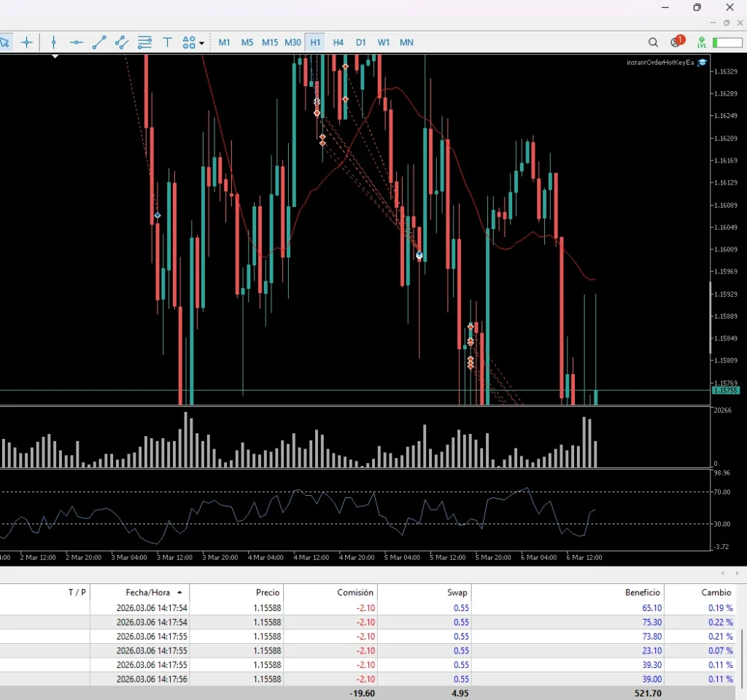Open account profile with notification badge
The height and width of the screenshot is (700, 747).
[676, 42]
